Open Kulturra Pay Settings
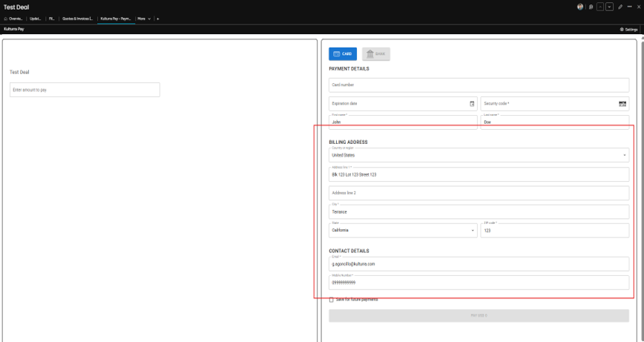 pos(629,30)
